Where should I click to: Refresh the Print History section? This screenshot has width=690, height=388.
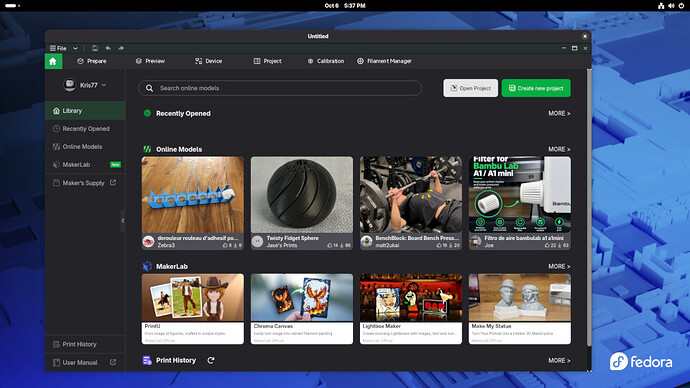tap(211, 360)
